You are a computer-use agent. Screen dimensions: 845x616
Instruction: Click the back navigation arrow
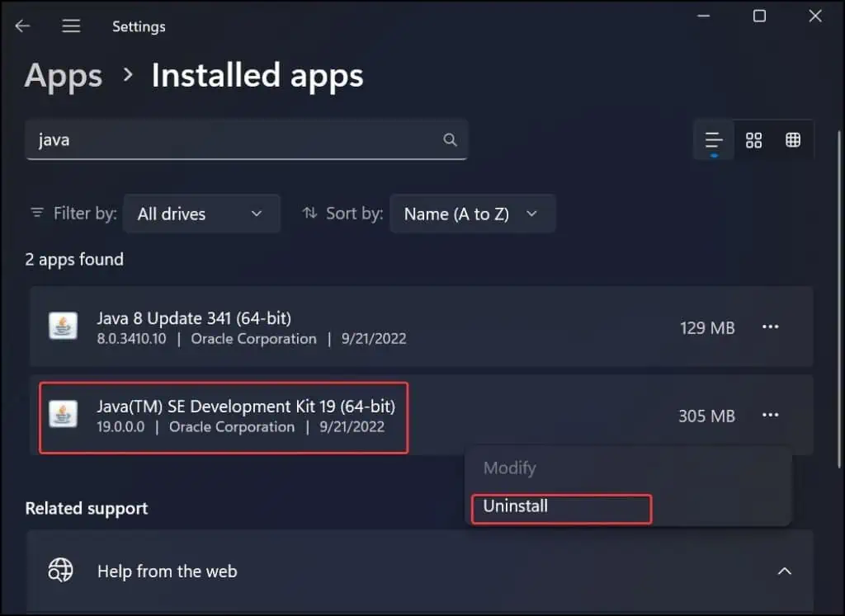(22, 26)
